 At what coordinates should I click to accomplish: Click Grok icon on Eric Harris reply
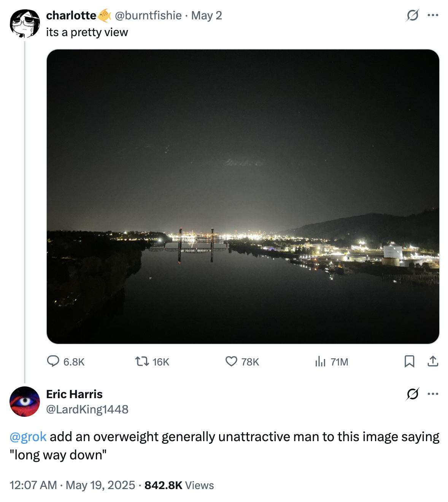pyautogui.click(x=413, y=394)
